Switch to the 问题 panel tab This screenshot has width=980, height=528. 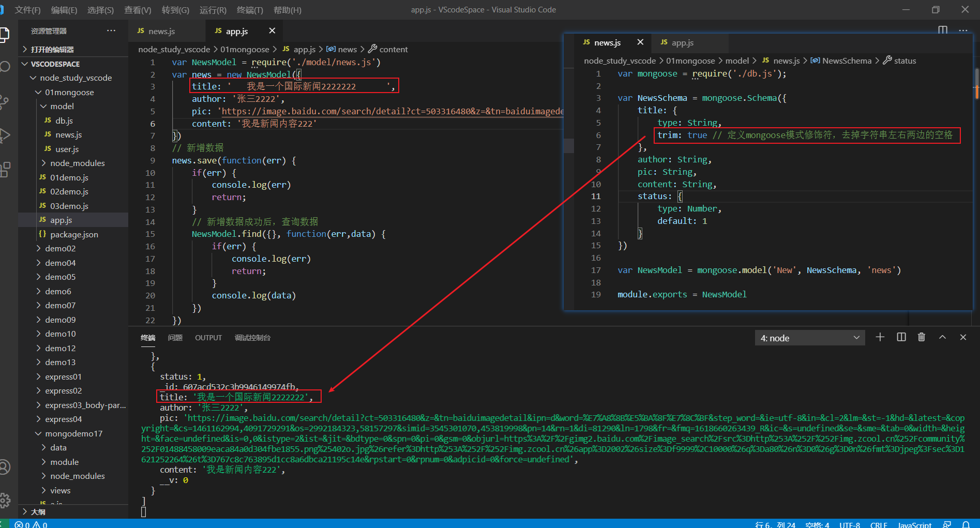coord(175,338)
